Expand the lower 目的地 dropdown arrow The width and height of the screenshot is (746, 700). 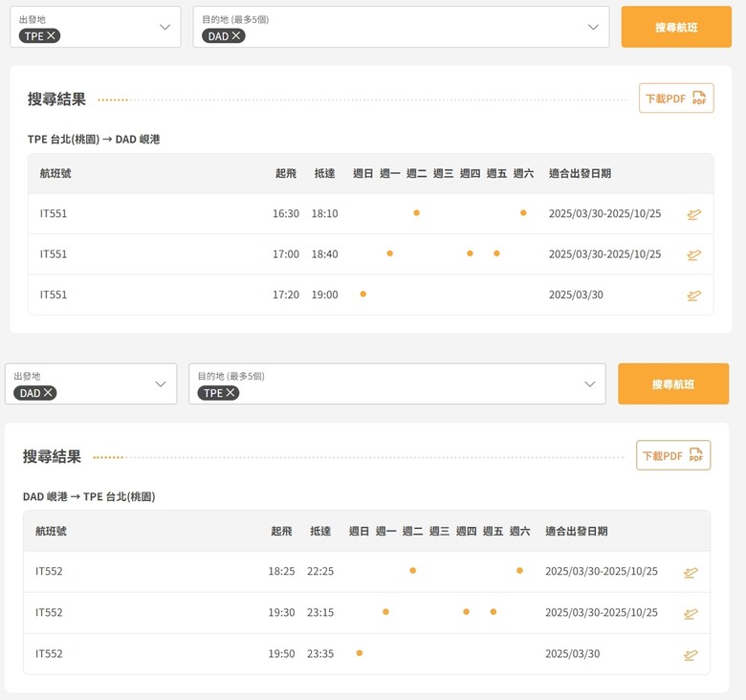[590, 384]
